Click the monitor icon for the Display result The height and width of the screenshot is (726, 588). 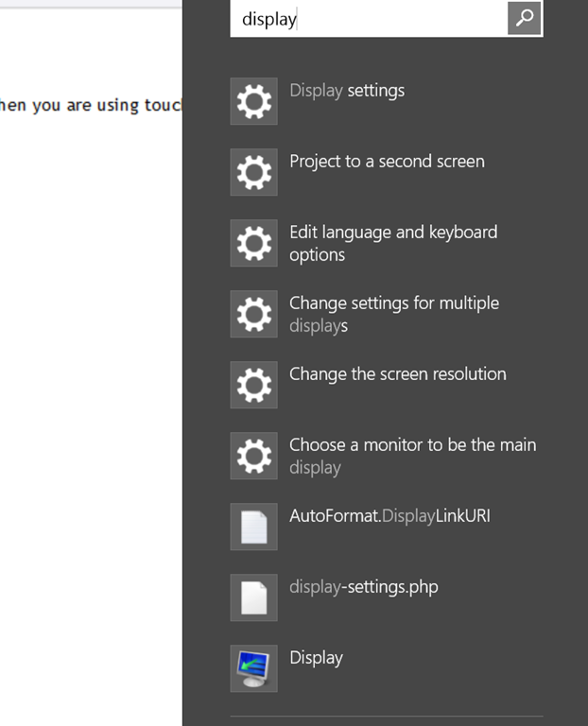coord(253,668)
